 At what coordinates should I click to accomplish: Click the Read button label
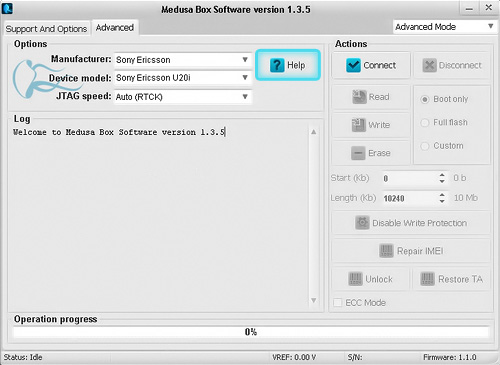coord(379,97)
